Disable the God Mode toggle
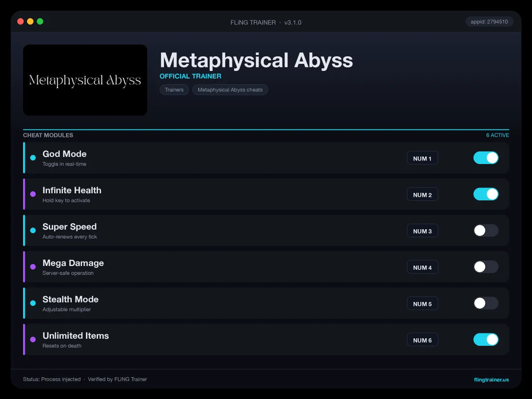Viewport: 532px width, 399px height. click(486, 158)
